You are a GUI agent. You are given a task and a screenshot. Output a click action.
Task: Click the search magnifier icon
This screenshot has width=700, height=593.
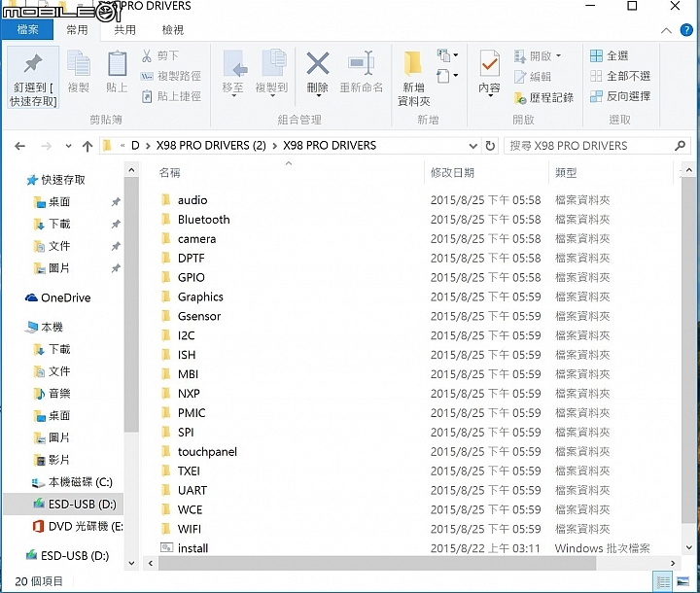680,146
